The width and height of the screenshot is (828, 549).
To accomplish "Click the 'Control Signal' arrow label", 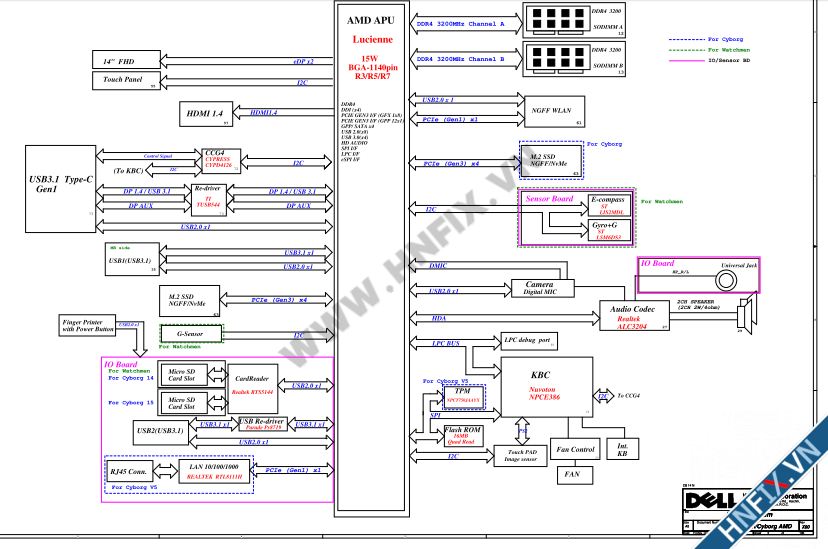I will pyautogui.click(x=158, y=156).
